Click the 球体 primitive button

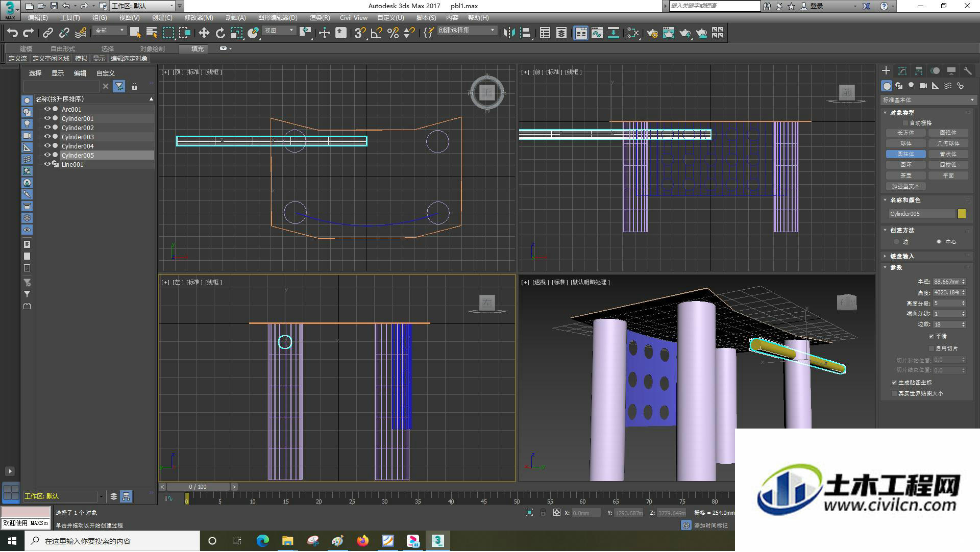[906, 143]
